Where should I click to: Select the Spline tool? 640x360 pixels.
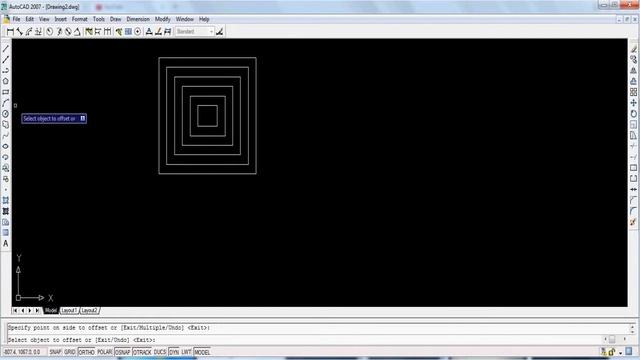(x=6, y=136)
